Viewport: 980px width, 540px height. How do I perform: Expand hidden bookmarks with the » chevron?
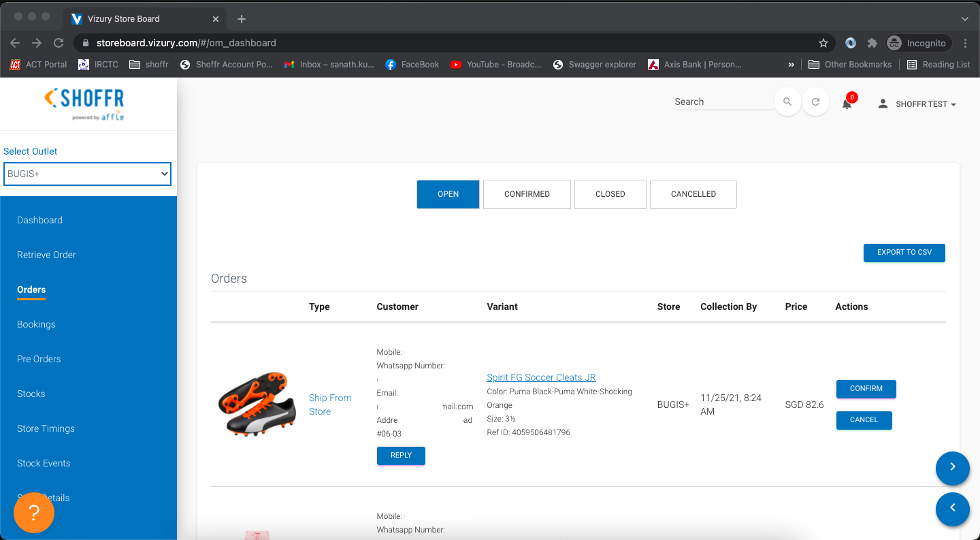[791, 65]
